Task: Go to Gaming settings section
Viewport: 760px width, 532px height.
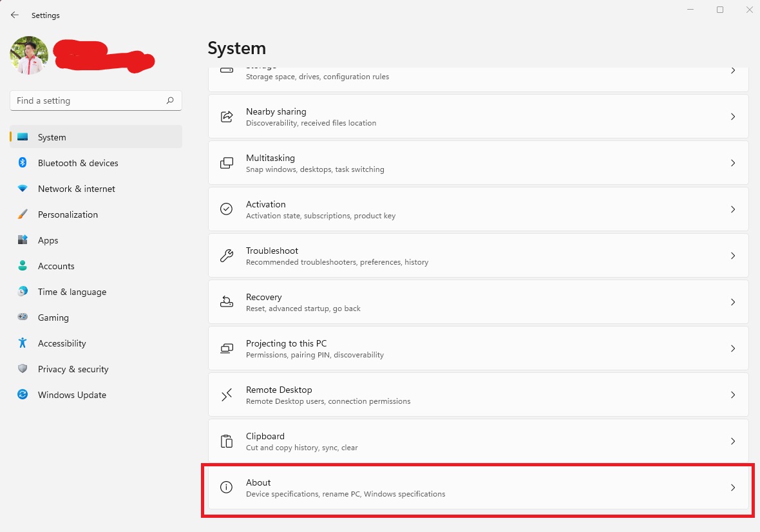Action: tap(53, 318)
